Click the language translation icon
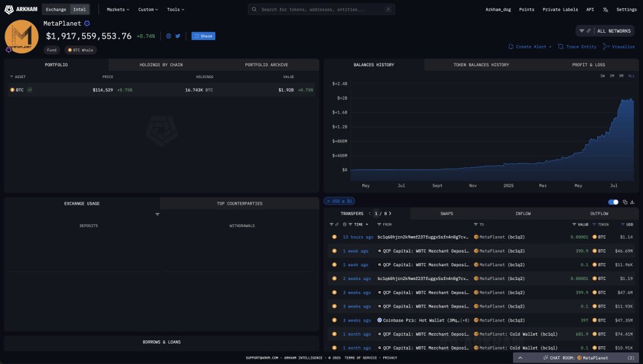Screen dimensions: 643x364 (x=605, y=10)
